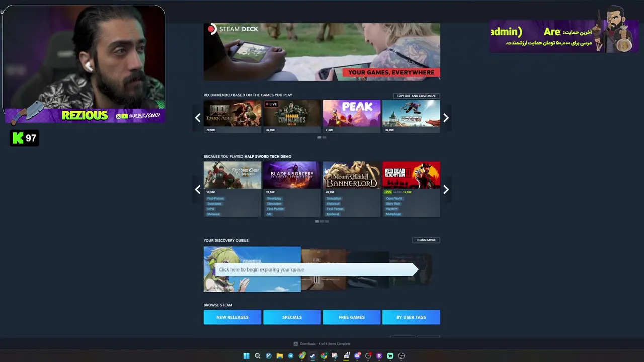Select third page dot under Half Sword carousel

point(327,221)
